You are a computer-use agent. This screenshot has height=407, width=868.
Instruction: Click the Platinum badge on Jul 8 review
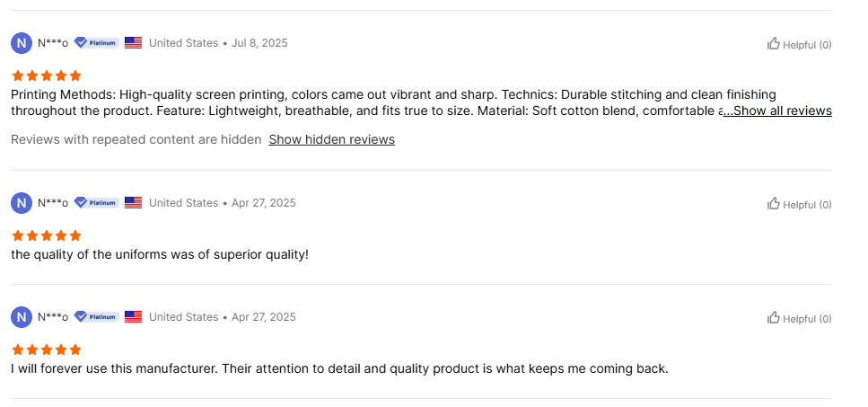pyautogui.click(x=96, y=43)
